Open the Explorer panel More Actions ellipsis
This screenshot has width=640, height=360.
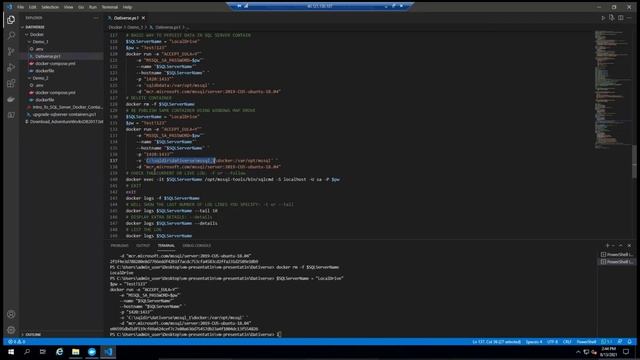coord(96,18)
